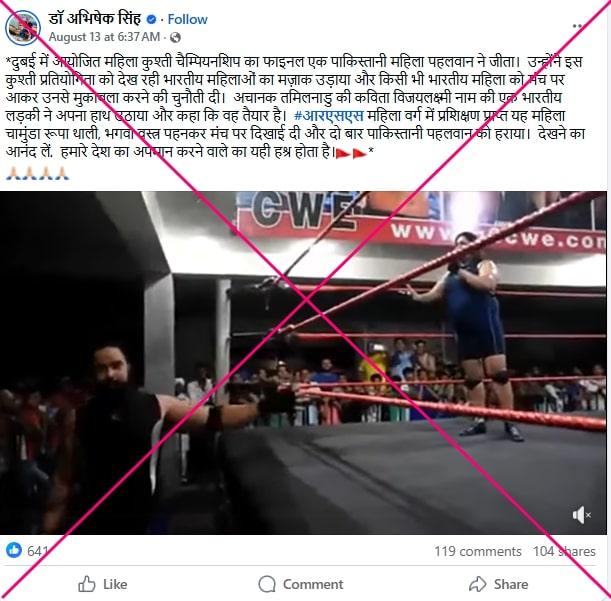The image size is (611, 601).
Task: View the 119 comments
Action: 478,551
